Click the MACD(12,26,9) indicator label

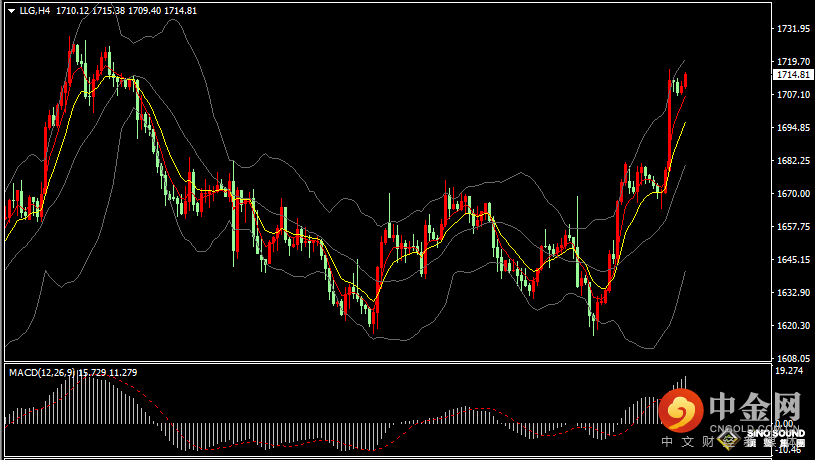click(42, 373)
